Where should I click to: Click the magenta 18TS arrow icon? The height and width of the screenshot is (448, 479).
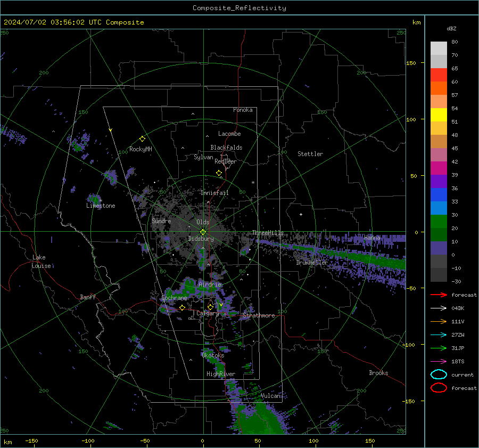click(x=439, y=362)
